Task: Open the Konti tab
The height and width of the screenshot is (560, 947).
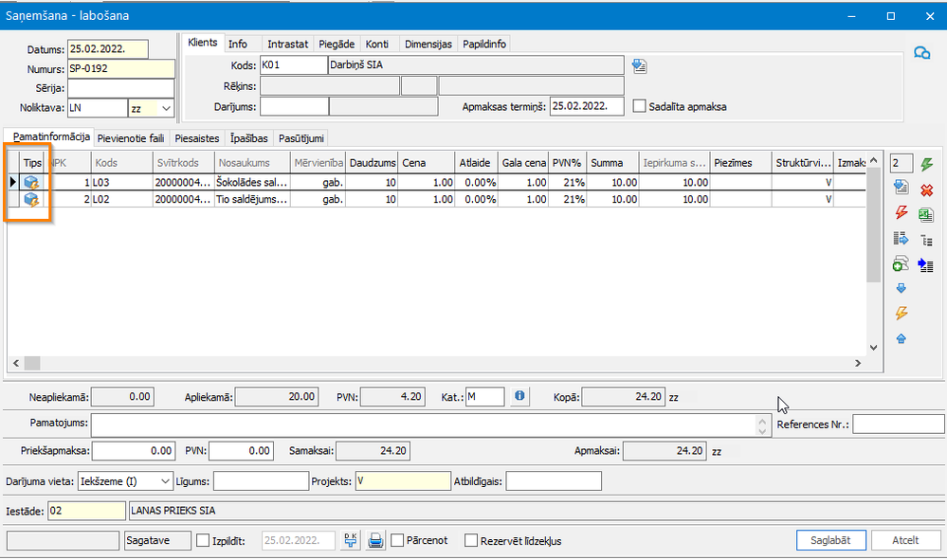Action: point(377,44)
